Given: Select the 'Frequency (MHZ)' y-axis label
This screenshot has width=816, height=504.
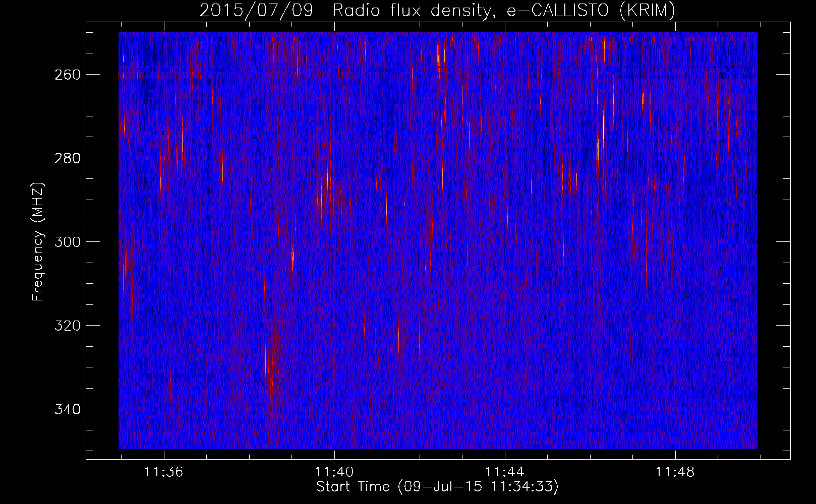Looking at the screenshot, I should [x=38, y=241].
